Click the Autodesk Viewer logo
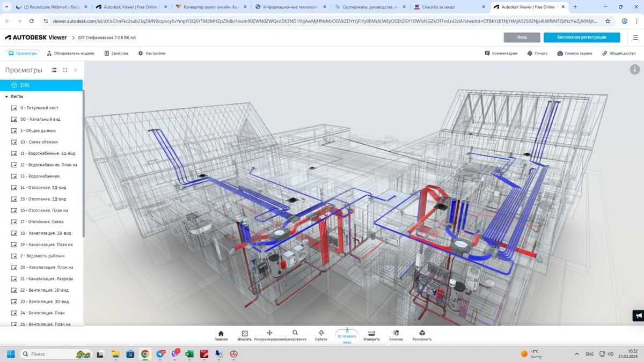 (36, 38)
